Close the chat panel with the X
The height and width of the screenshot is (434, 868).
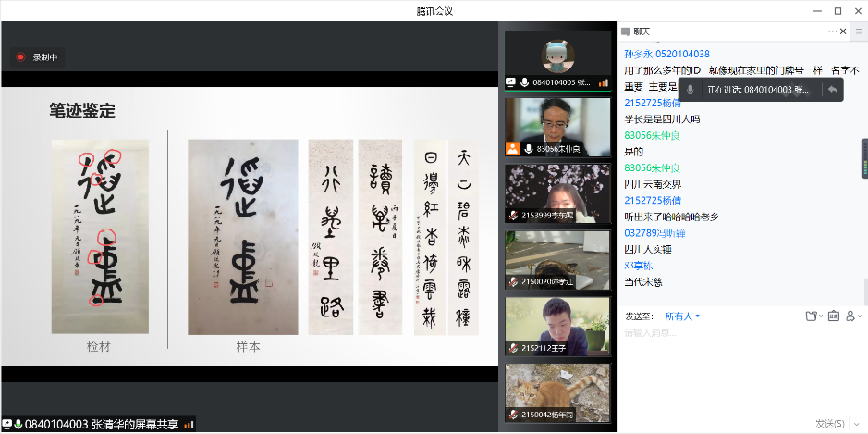857,31
